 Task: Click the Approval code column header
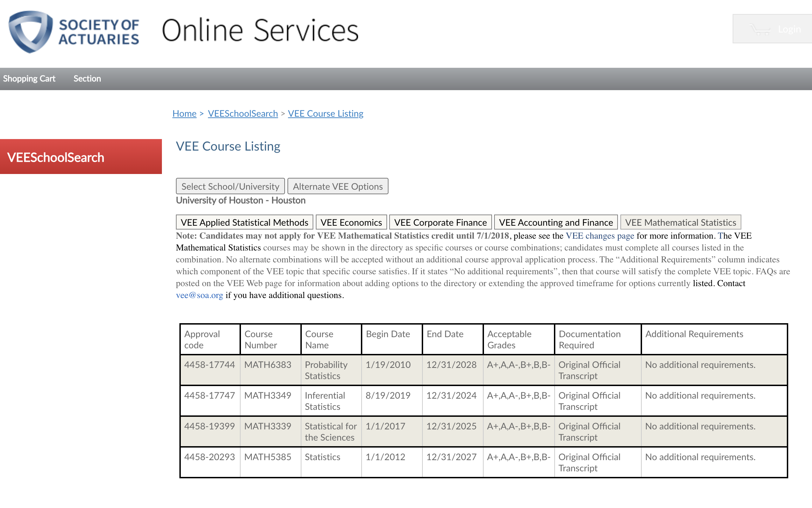click(202, 339)
